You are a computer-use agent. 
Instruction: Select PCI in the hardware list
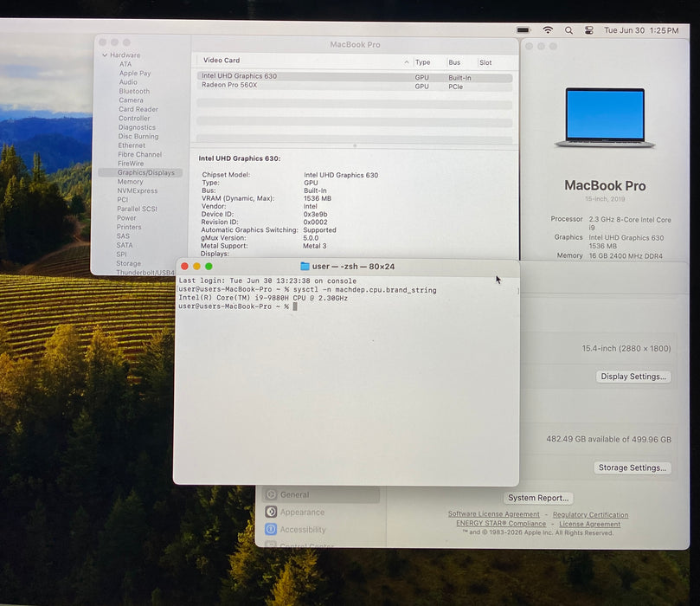coord(122,200)
